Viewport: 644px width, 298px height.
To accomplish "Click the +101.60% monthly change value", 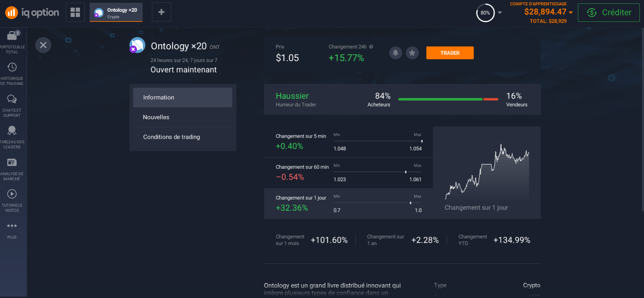I will pyautogui.click(x=329, y=240).
